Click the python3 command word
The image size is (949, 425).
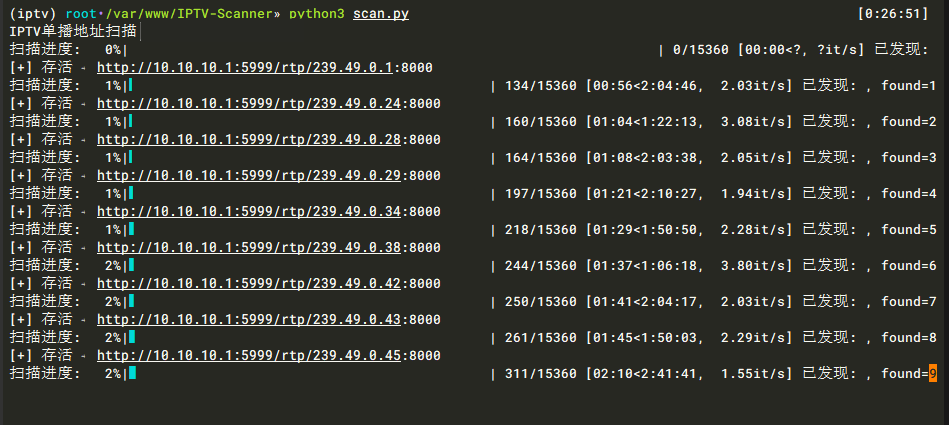(x=316, y=13)
